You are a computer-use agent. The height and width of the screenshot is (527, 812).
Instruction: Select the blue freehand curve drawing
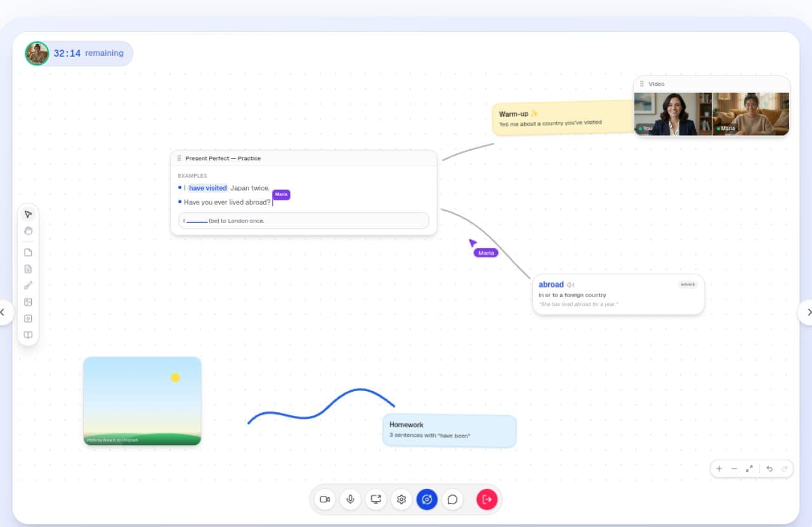point(321,406)
